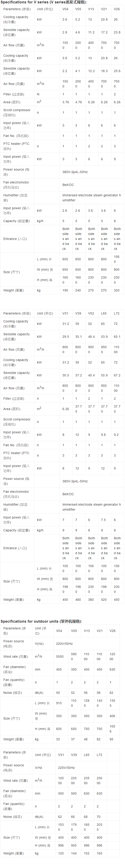Select the 4.76 area value cell
Image resolution: width=125 pixels, height=868 pixels.
tap(79, 102)
